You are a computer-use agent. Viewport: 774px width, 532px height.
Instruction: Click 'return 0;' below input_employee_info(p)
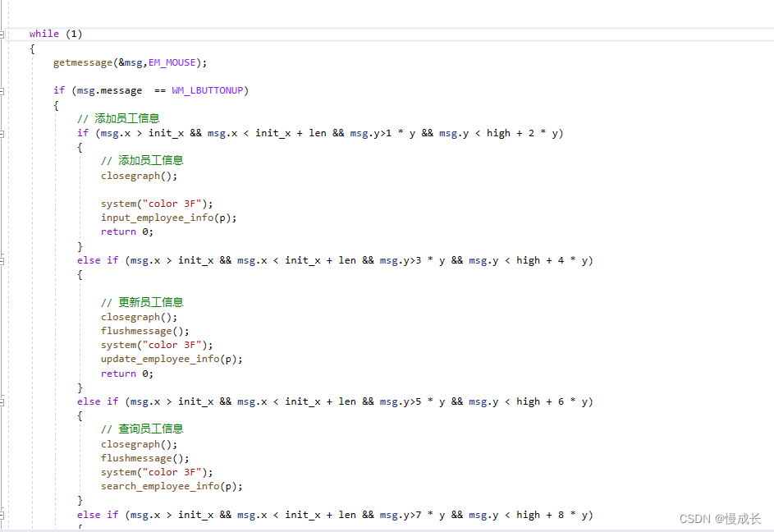pyautogui.click(x=127, y=232)
